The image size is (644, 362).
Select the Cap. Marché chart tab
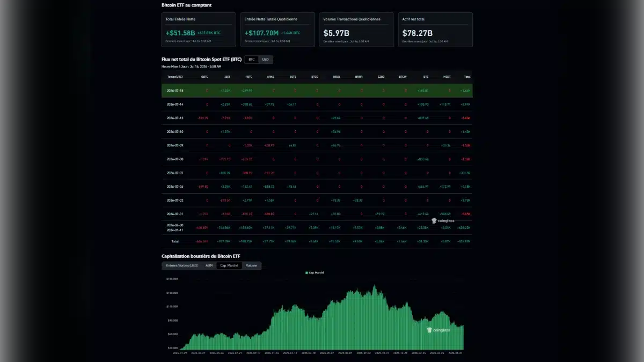(229, 265)
